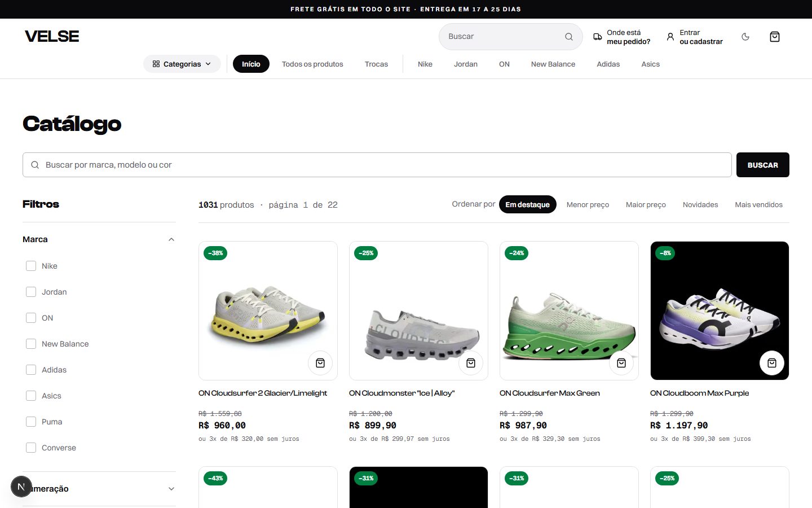Click the "1031 produtos" count text
Screen dimensions: 812x508
click(226, 205)
